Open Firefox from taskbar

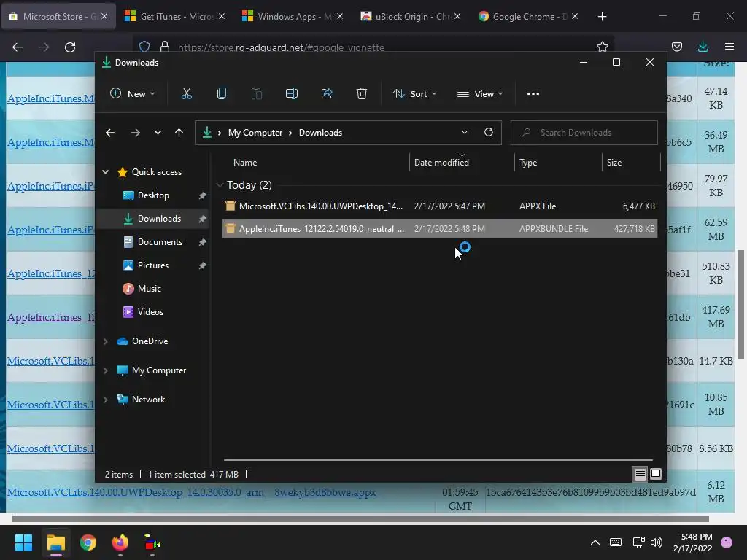(120, 542)
